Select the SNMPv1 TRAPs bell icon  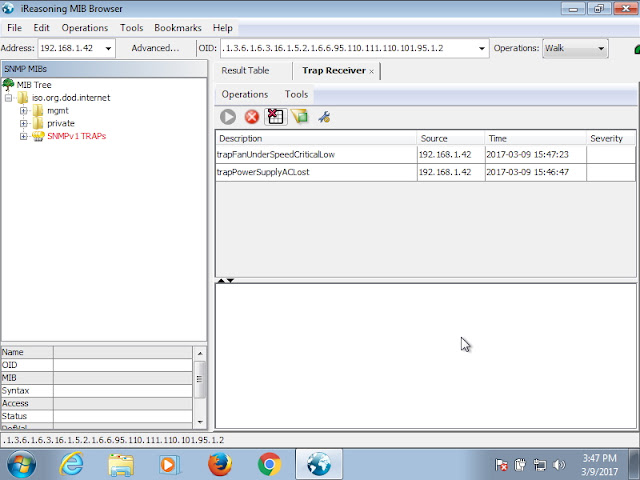tap(38, 136)
